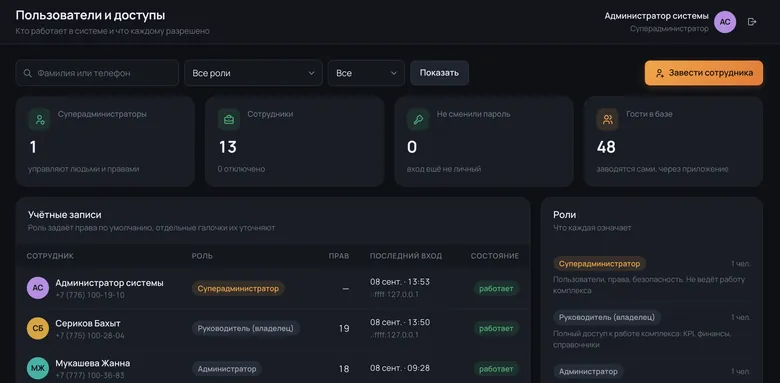Open the Все роли dropdown
780x383 pixels.
click(253, 73)
